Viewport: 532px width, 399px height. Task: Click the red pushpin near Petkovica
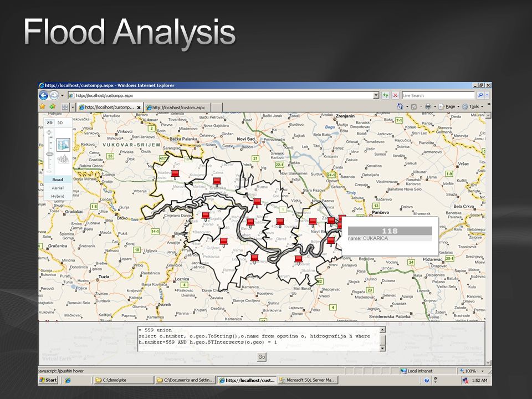point(223,242)
